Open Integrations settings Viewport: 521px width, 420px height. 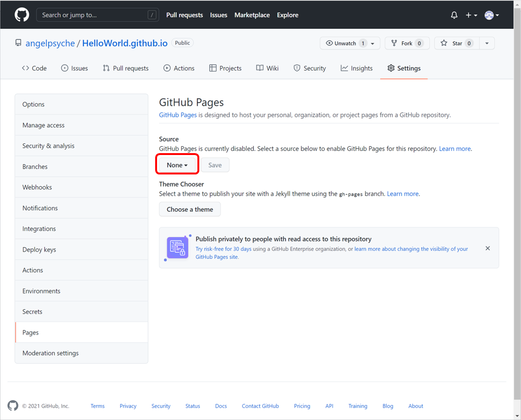click(x=82, y=229)
